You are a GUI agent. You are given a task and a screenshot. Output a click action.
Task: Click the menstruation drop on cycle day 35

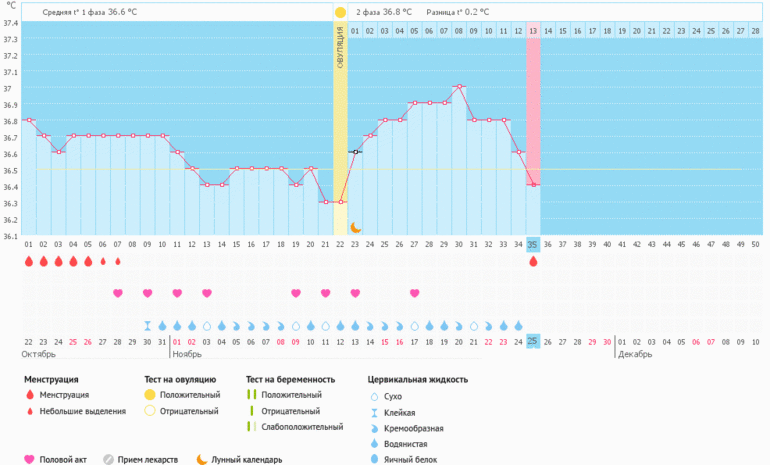coord(533,262)
